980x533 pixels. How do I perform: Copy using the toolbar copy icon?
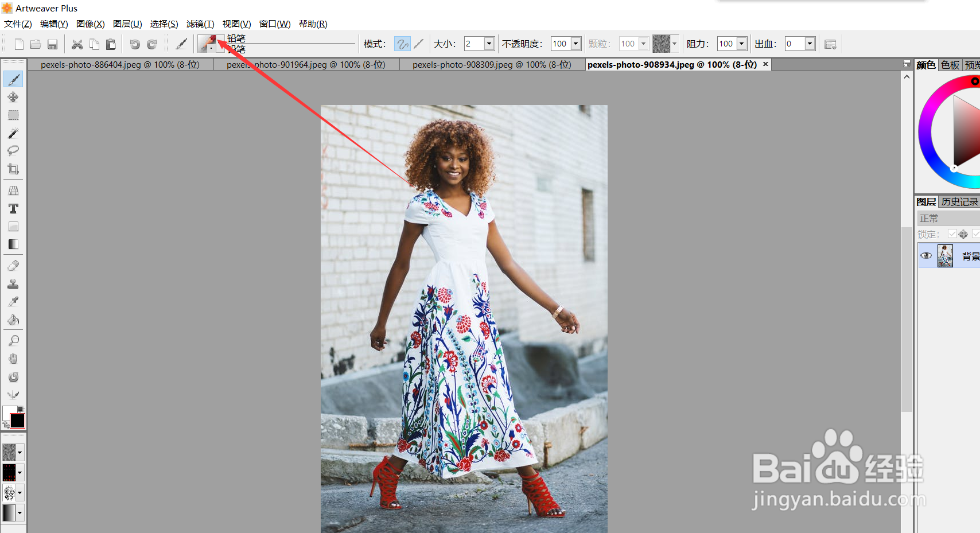(x=94, y=44)
